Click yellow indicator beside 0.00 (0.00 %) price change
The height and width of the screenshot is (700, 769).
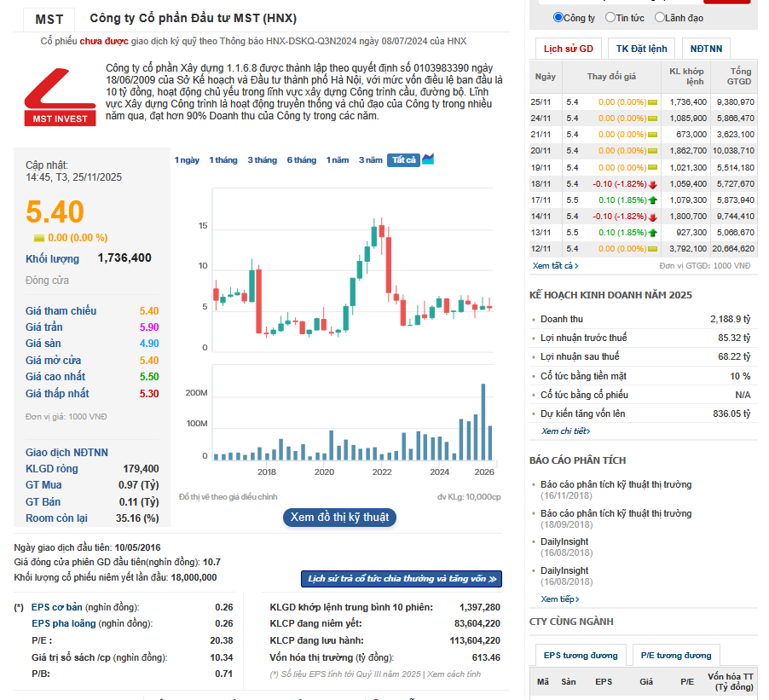click(38, 238)
